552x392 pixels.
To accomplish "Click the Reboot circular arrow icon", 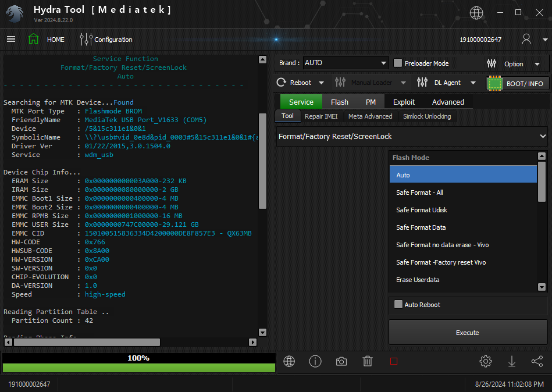I will 282,83.
